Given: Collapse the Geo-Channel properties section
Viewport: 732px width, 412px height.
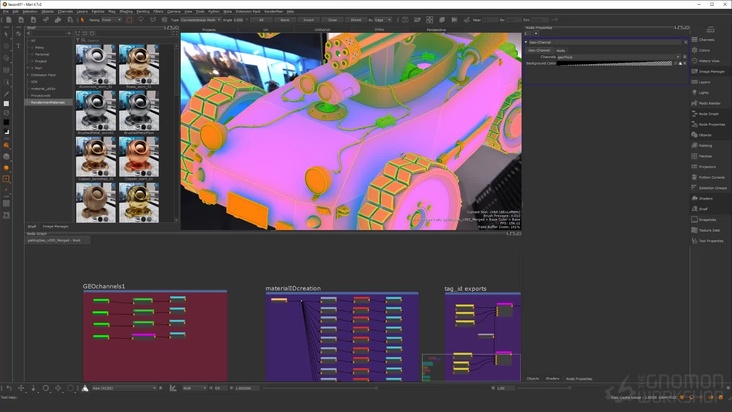Looking at the screenshot, I should 526,43.
